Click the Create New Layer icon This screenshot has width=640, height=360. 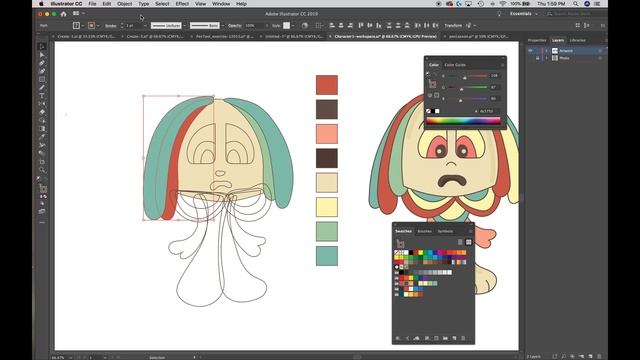click(x=590, y=356)
